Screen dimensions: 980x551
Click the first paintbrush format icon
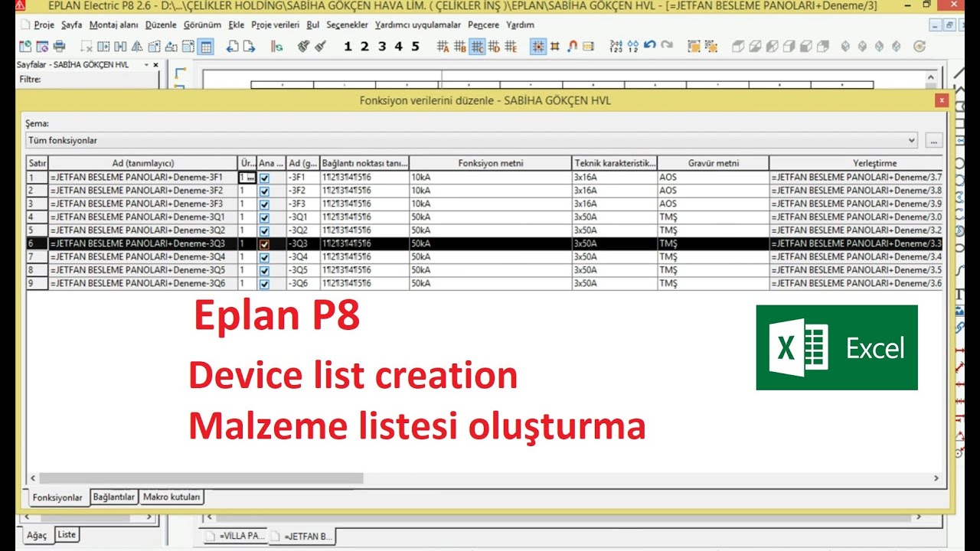tap(303, 47)
